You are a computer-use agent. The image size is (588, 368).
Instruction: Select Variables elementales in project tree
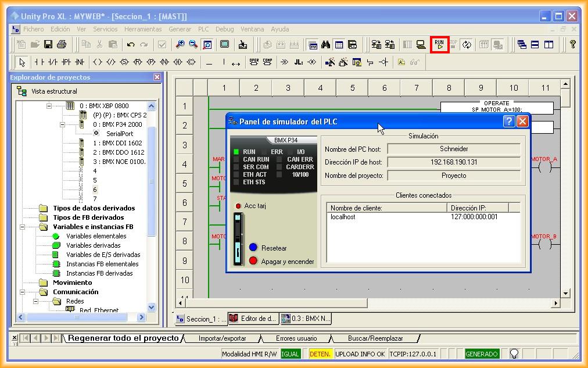coord(96,236)
